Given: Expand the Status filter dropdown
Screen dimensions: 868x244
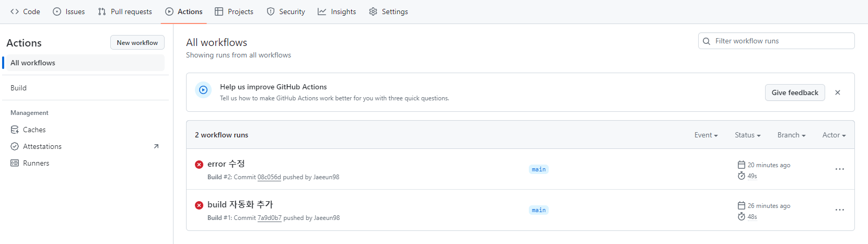Looking at the screenshot, I should (x=747, y=135).
